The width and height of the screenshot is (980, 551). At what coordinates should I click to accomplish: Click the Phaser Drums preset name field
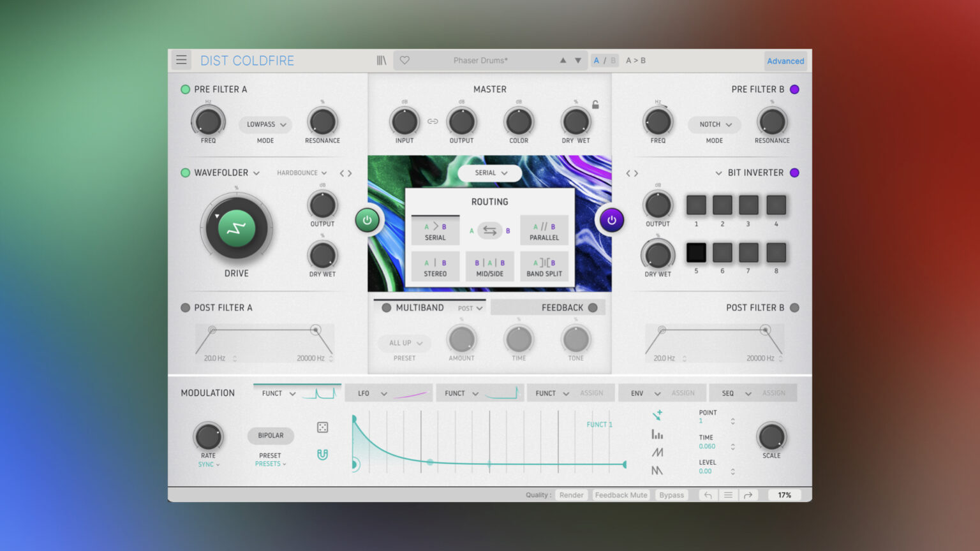(480, 59)
